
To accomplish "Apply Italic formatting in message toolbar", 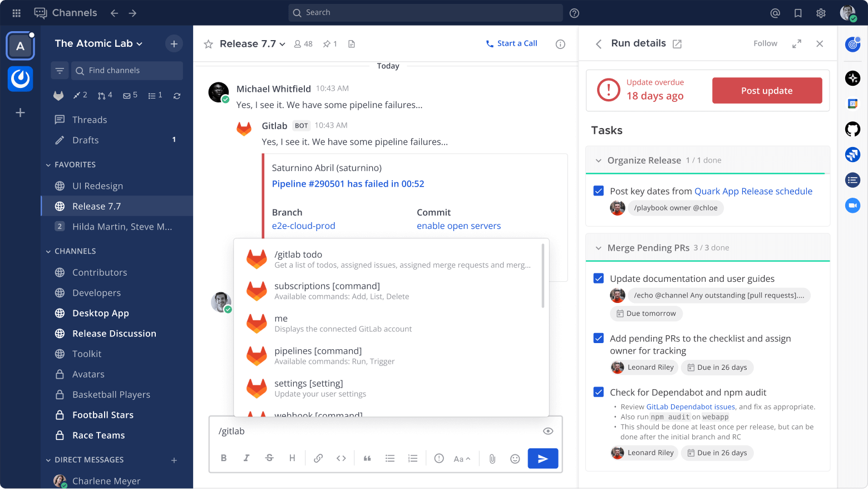I will [246, 458].
